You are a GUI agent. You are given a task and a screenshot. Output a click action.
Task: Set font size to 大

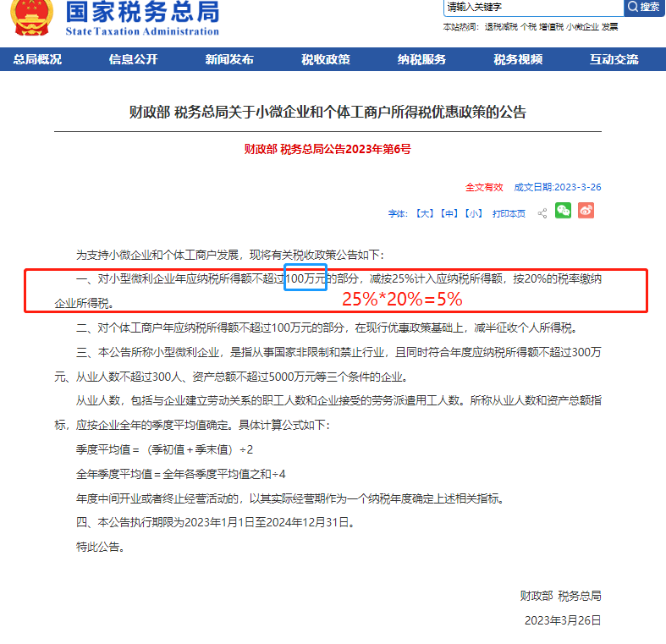coord(424,213)
